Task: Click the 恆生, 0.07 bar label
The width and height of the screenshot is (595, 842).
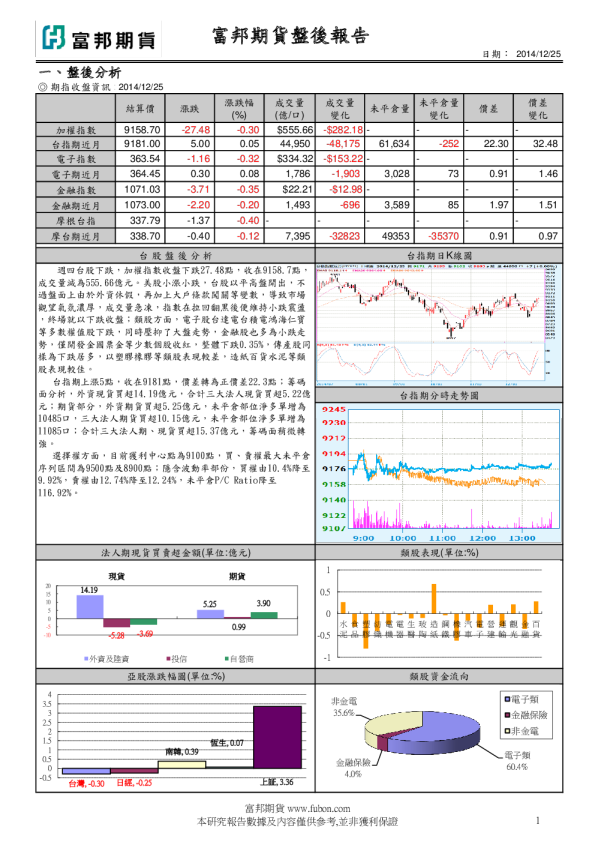Action: coord(227,743)
